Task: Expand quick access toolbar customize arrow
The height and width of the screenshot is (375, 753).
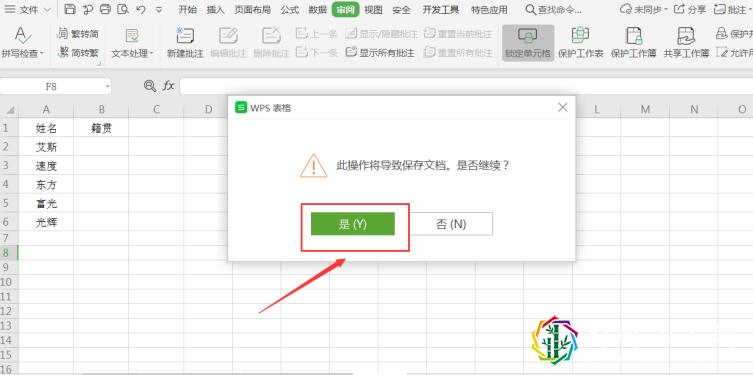Action: [159, 9]
